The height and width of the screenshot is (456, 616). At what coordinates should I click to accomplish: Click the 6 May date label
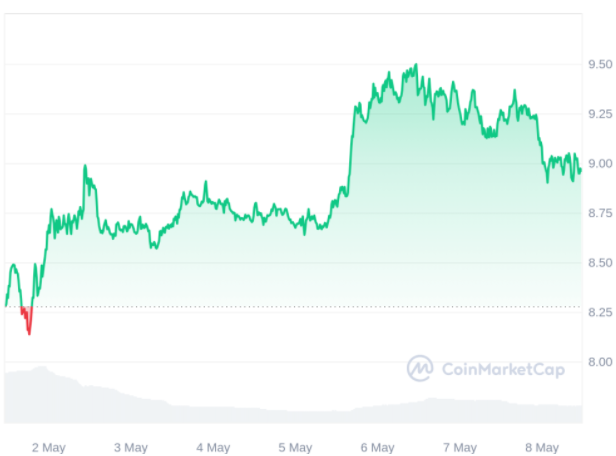pyautogui.click(x=377, y=446)
